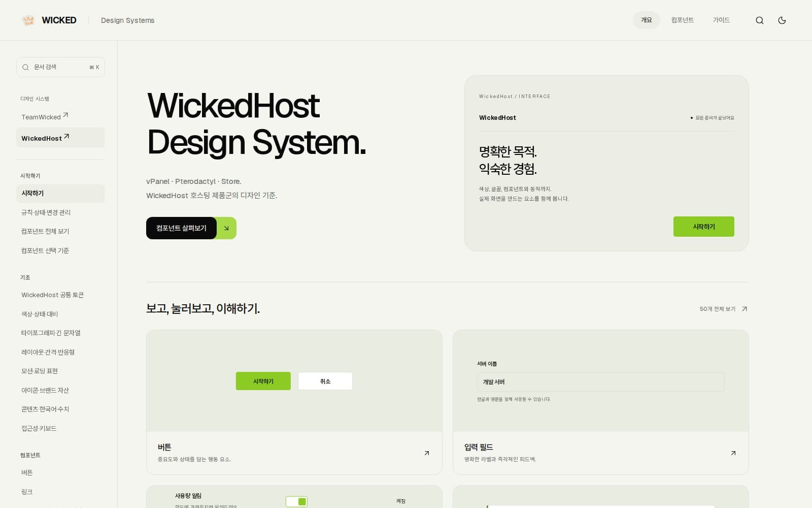Switch to the 컴포넌트 tab
Image resolution: width=812 pixels, height=508 pixels.
tap(682, 20)
